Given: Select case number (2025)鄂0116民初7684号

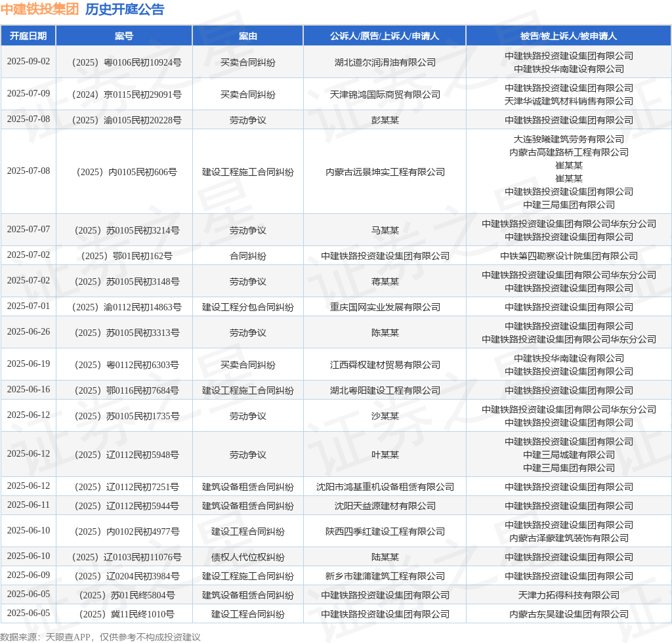Looking at the screenshot, I should (127, 390).
